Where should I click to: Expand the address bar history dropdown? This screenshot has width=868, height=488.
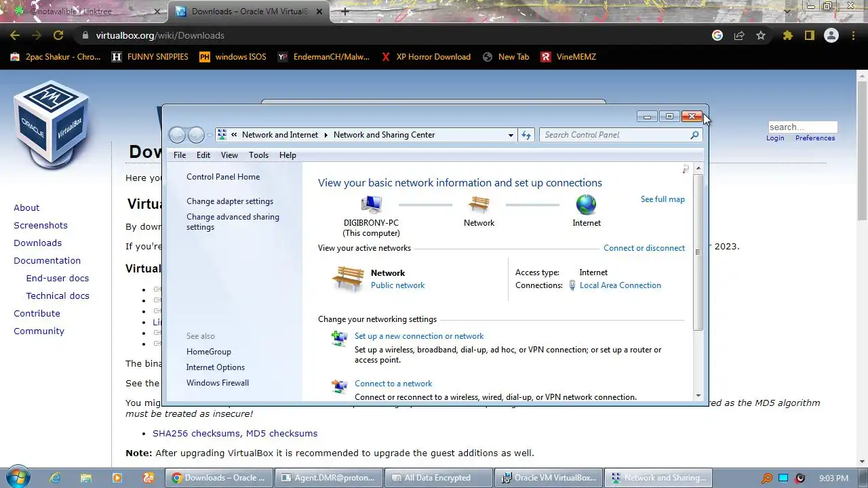click(x=511, y=135)
